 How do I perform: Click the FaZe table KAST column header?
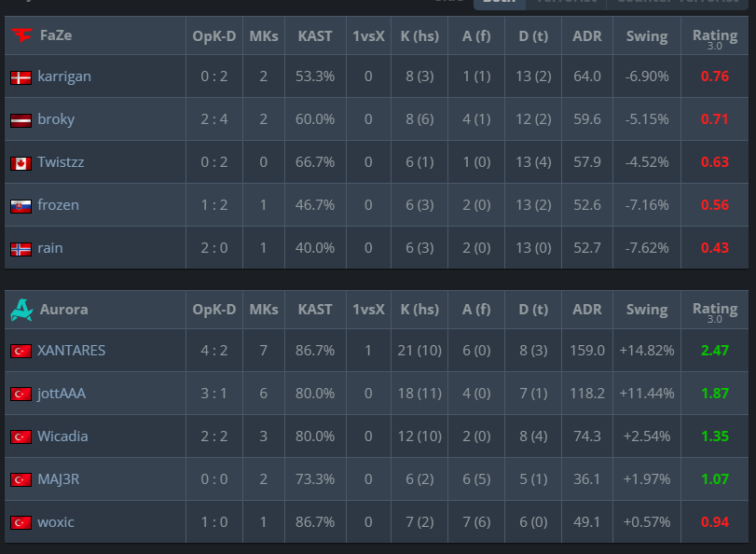[315, 36]
